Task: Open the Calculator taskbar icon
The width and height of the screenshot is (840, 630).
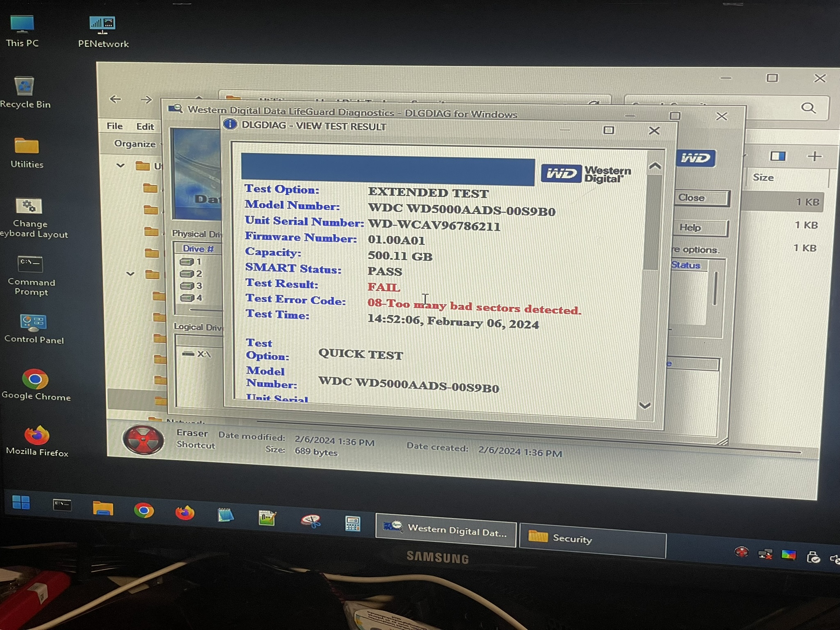Action: (352, 523)
